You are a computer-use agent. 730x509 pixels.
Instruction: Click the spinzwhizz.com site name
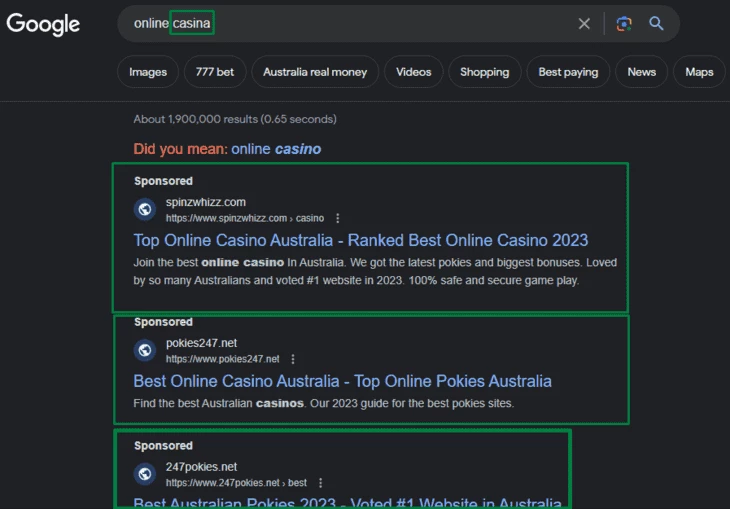(206, 202)
